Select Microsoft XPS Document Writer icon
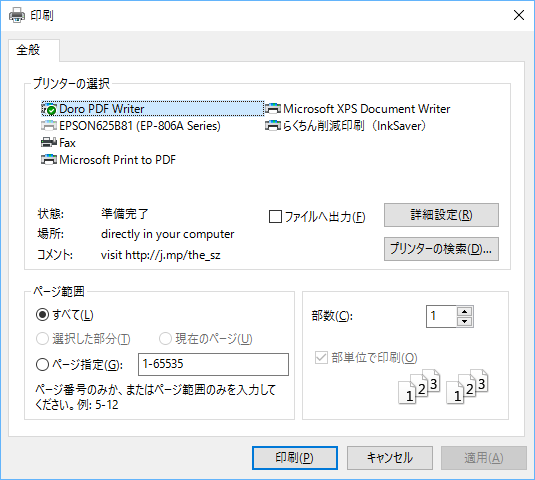This screenshot has height=480, width=535. 273,109
